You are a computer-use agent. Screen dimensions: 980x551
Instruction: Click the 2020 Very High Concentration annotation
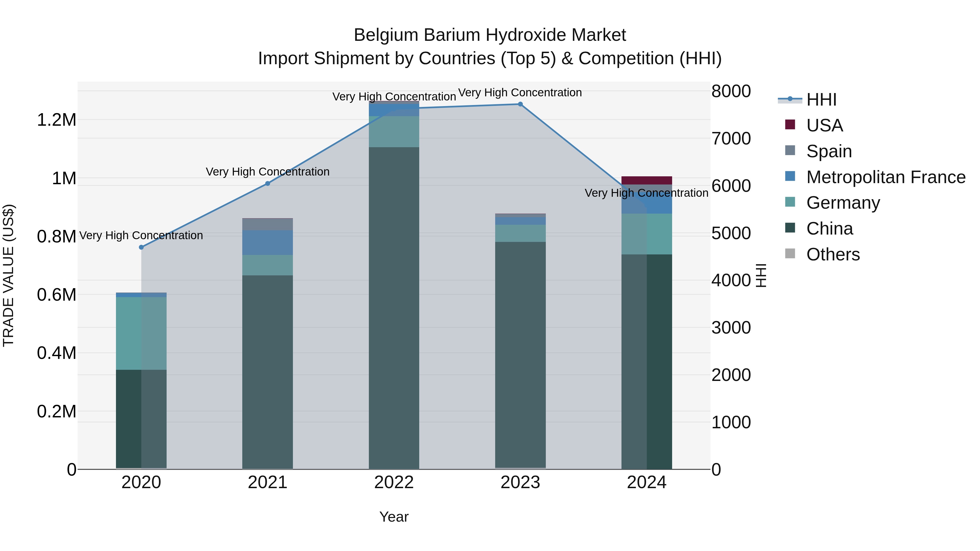click(141, 235)
